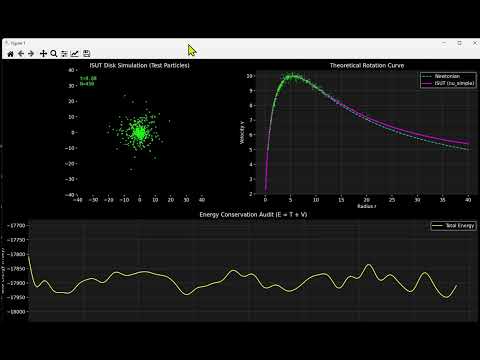Click the Energy Conservation Audit title
This screenshot has width=480, height=360.
[253, 214]
